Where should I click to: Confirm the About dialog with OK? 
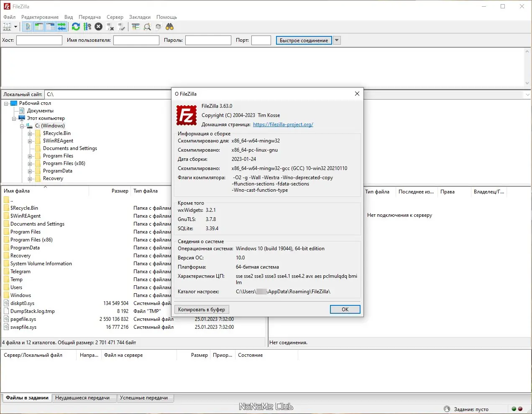tap(345, 310)
